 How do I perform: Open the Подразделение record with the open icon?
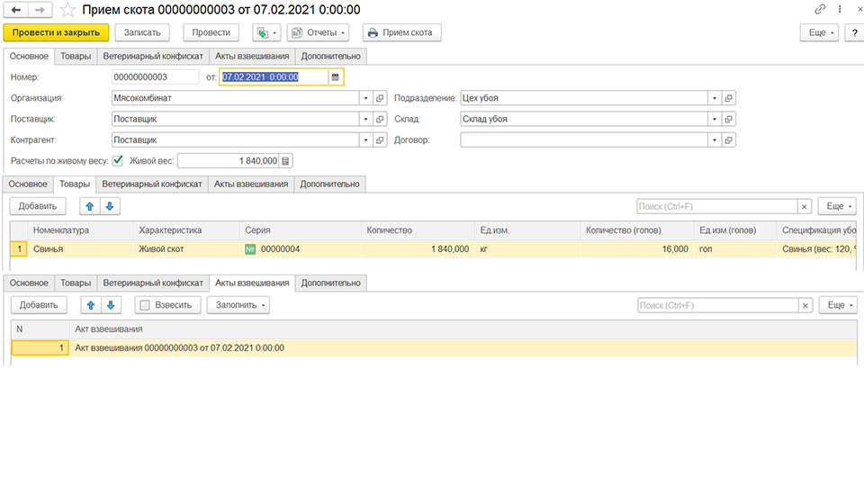(x=728, y=98)
